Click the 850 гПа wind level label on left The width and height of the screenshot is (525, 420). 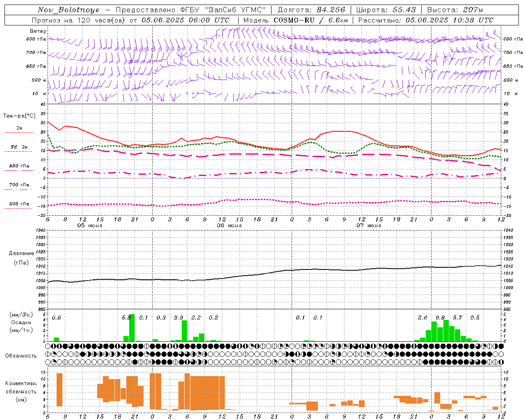point(36,66)
